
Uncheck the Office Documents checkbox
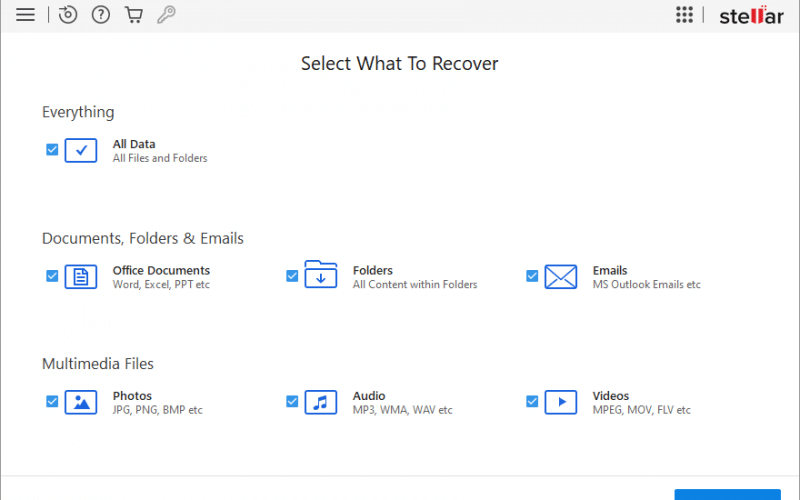[52, 276]
